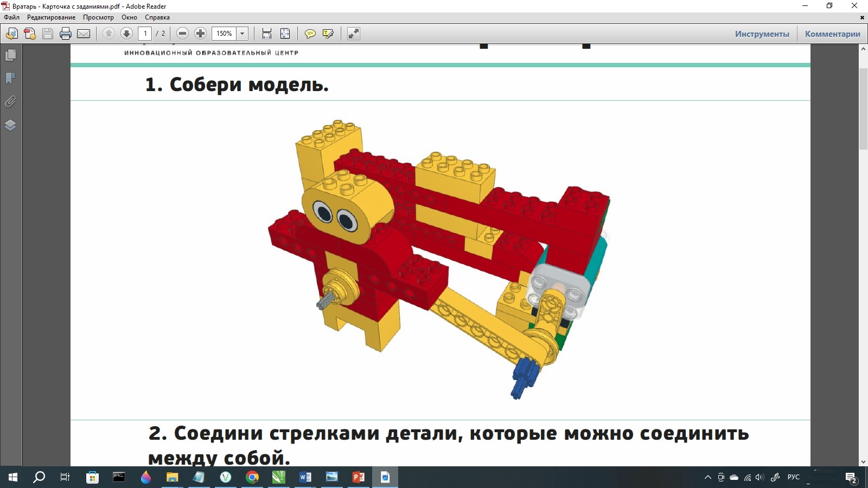Open the Просмотр menu
The image size is (868, 488).
click(98, 17)
